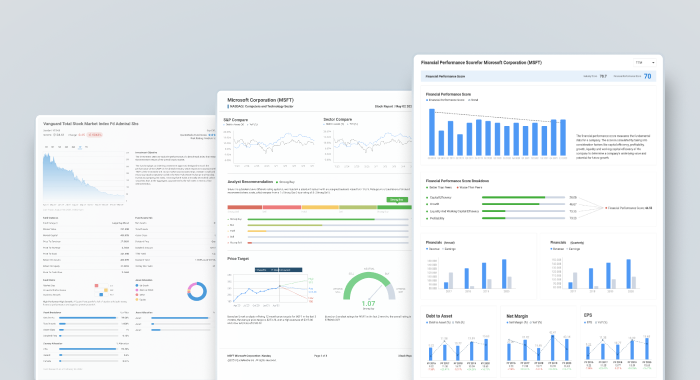Click the Microsoft Corporation (MSFT) report title
700x380 pixels.
coord(260,100)
